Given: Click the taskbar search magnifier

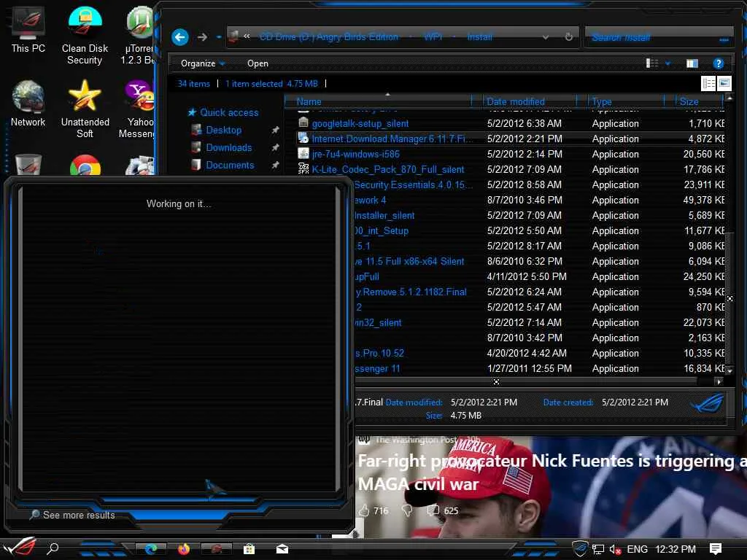Looking at the screenshot, I should point(53,548).
